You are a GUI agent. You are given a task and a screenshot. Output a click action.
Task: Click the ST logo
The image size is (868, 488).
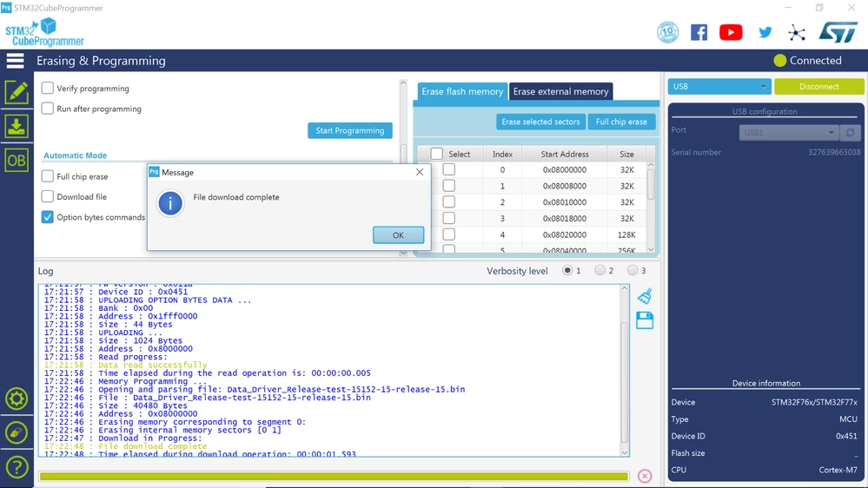(x=838, y=32)
